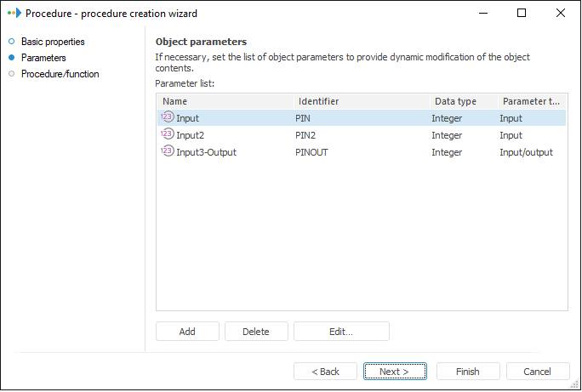This screenshot has width=582, height=392.
Task: Cancel the procedure creation wizard
Action: (x=538, y=372)
